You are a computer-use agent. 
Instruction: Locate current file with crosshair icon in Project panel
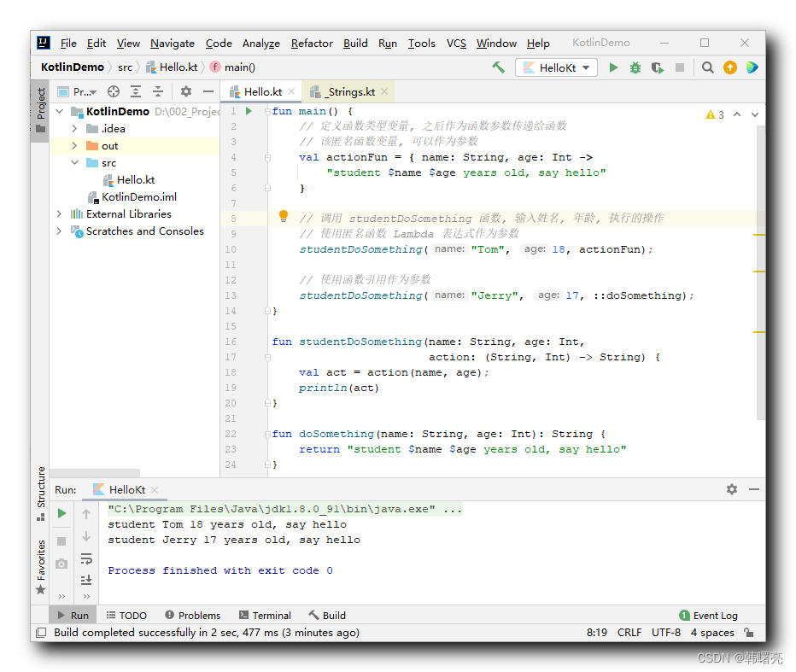114,91
